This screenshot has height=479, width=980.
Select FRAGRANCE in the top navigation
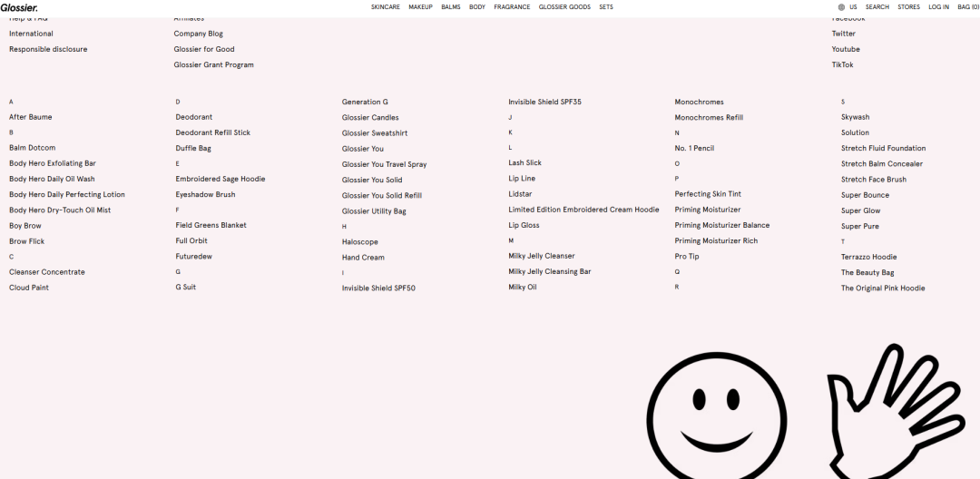click(x=512, y=7)
